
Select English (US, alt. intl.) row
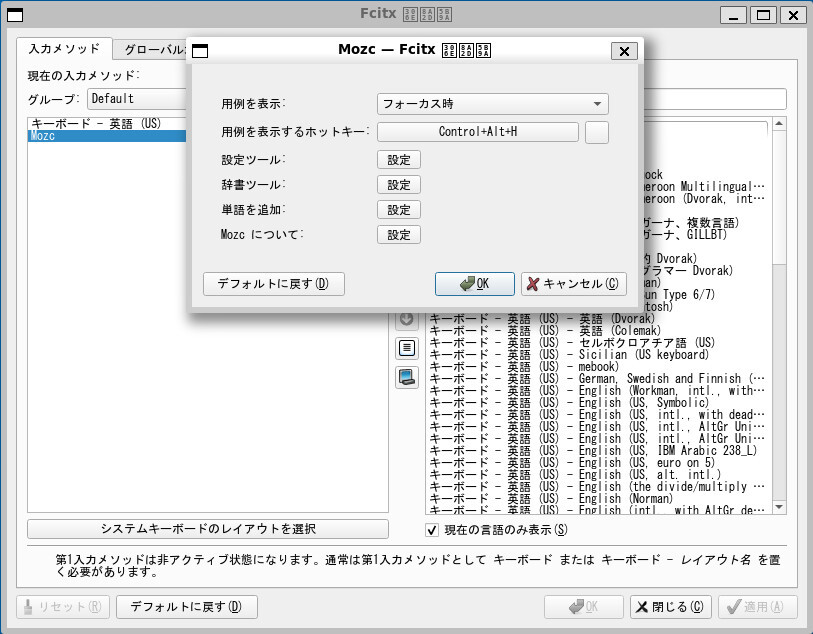click(x=597, y=474)
